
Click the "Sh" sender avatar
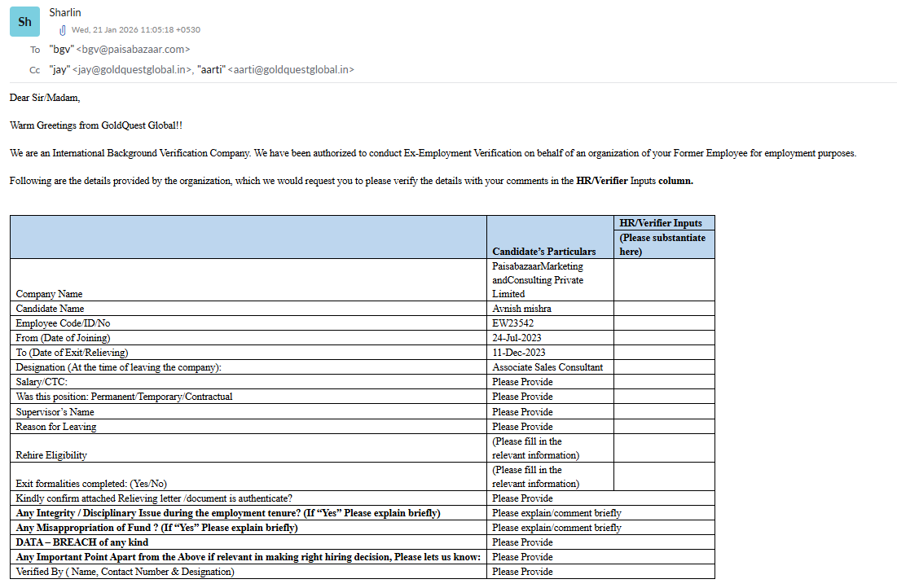pyautogui.click(x=24, y=22)
